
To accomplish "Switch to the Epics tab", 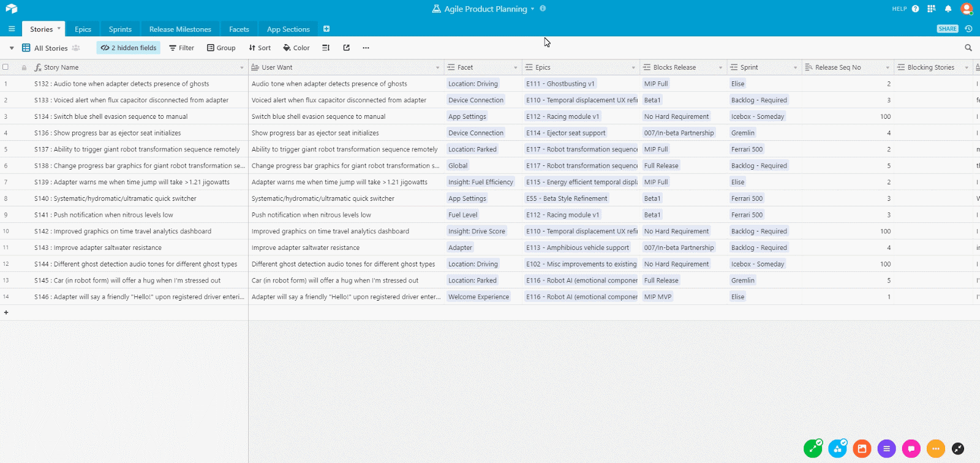I will tap(83, 29).
